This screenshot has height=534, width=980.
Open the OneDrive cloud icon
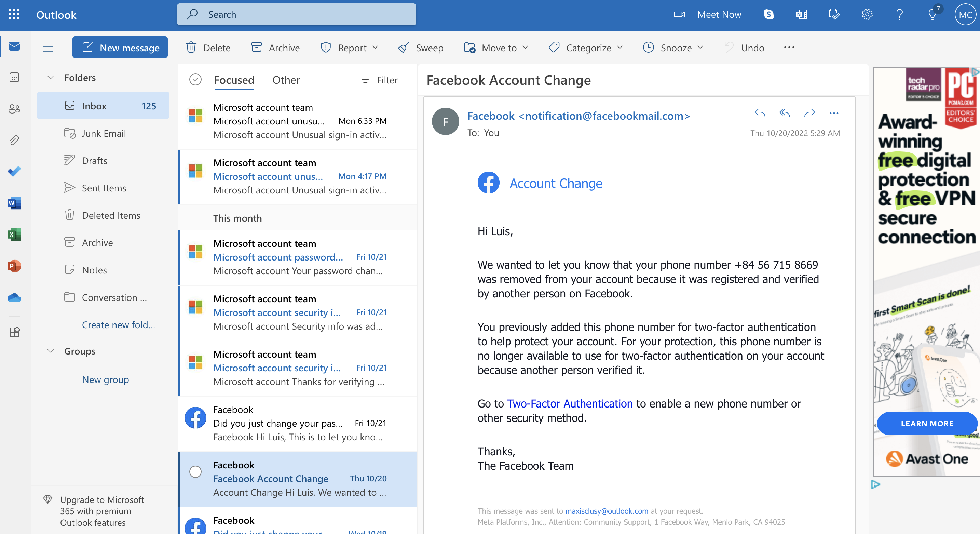point(14,297)
